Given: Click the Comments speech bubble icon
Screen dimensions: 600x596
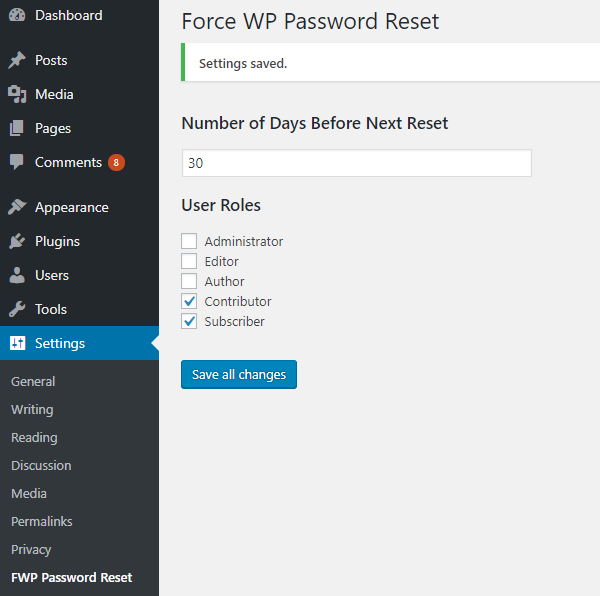Looking at the screenshot, I should [17, 162].
